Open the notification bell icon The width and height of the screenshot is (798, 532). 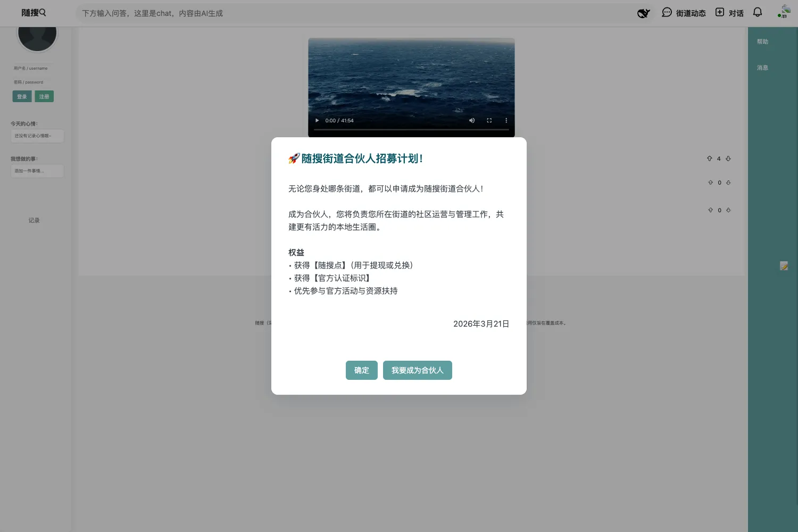[x=758, y=12]
